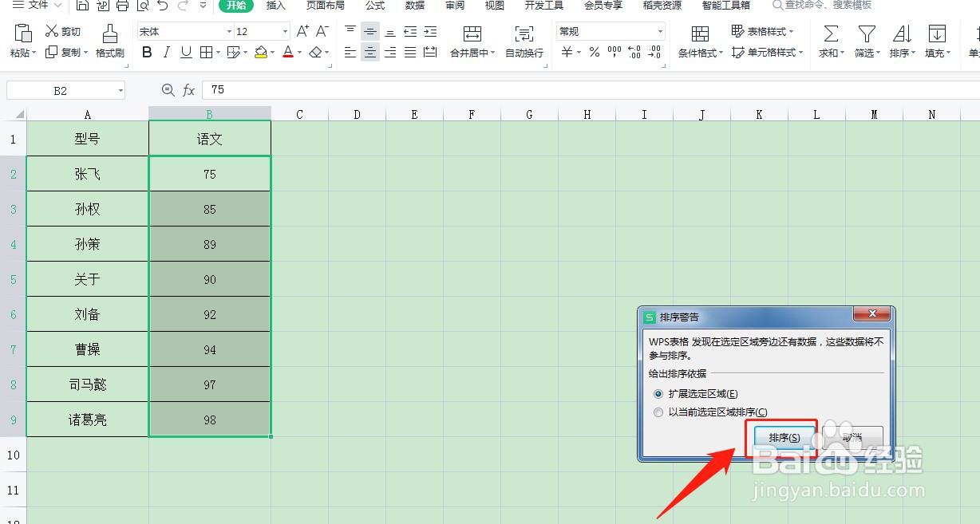Toggle the active horizontal center alignment button
This screenshot has width=980, height=524.
(x=370, y=53)
